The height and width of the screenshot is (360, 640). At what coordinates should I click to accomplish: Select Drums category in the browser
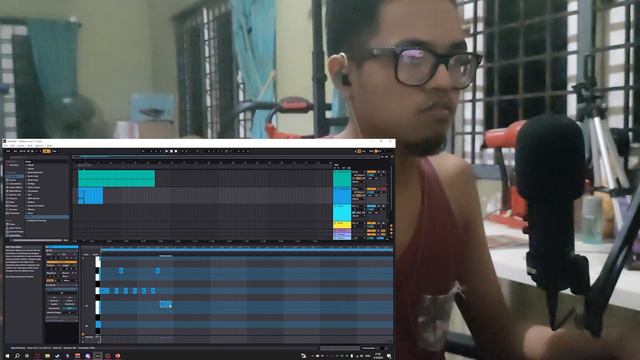12,180
